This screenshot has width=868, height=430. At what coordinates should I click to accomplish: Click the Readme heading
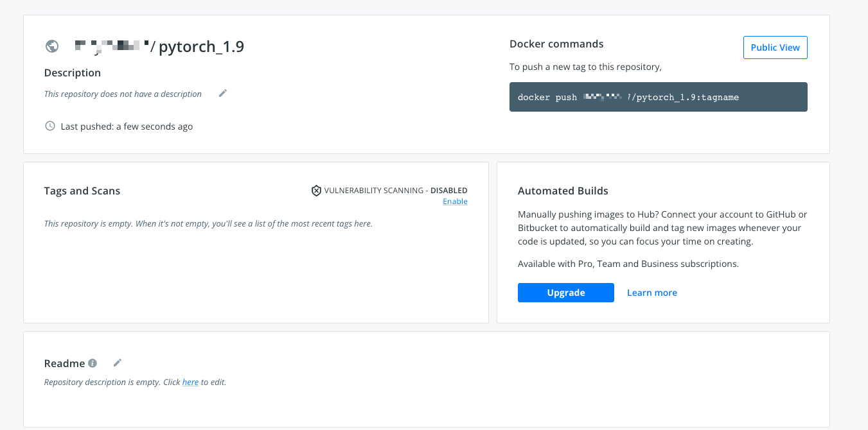(x=64, y=363)
